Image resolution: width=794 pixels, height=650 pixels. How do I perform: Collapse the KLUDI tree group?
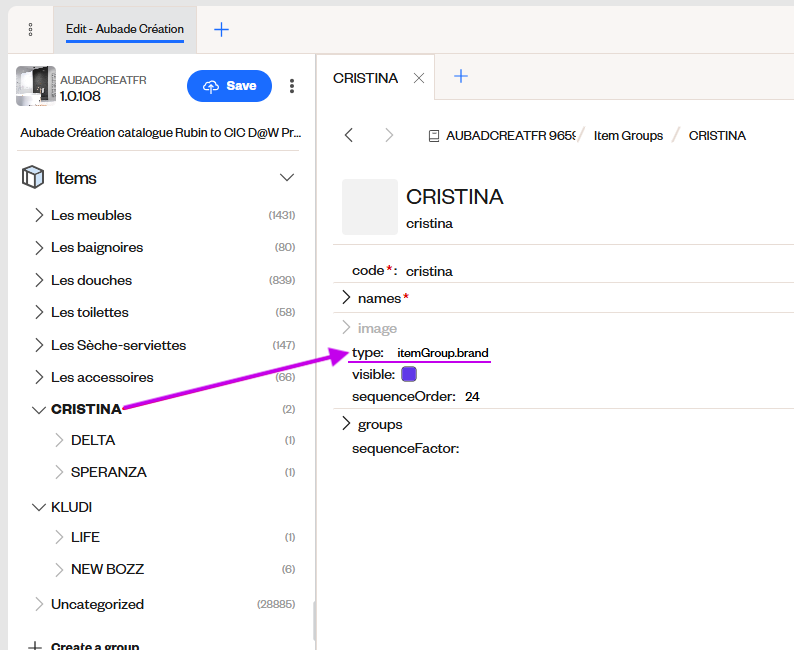pyautogui.click(x=39, y=507)
